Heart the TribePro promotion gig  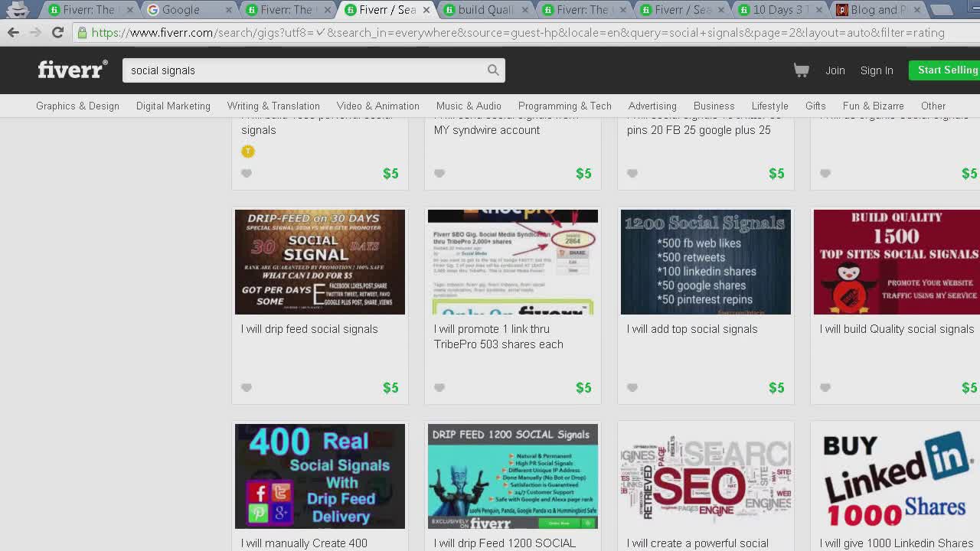[x=439, y=387]
